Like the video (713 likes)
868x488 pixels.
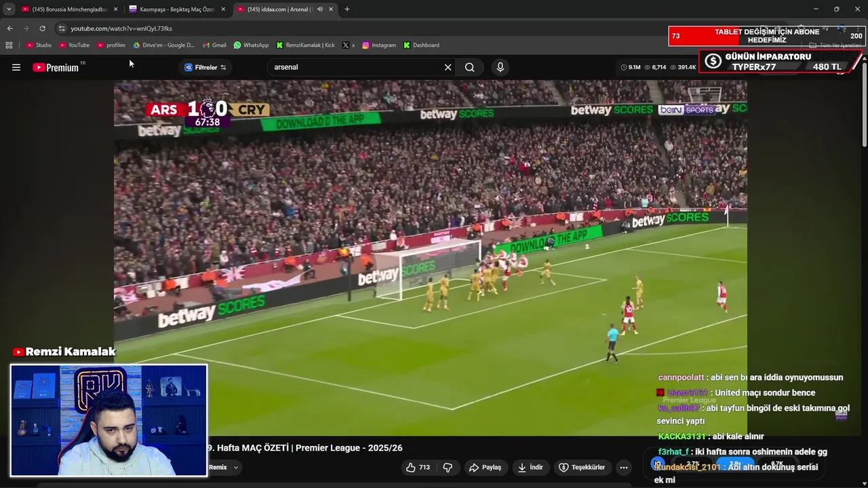coord(418,467)
